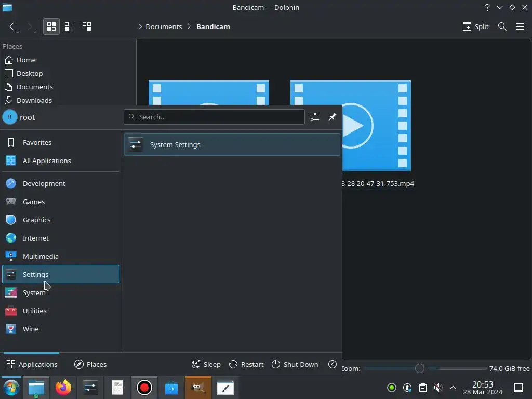Click the Shut Down button

pyautogui.click(x=295, y=364)
